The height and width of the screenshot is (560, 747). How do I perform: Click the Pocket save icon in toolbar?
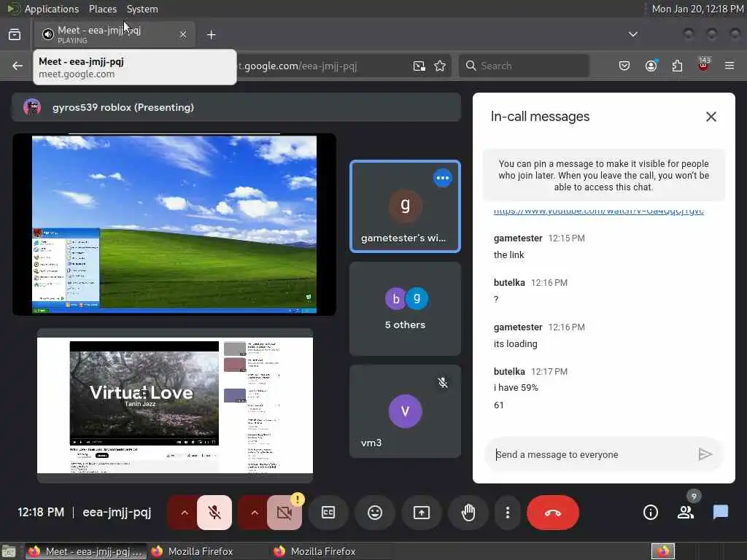pyautogui.click(x=624, y=66)
